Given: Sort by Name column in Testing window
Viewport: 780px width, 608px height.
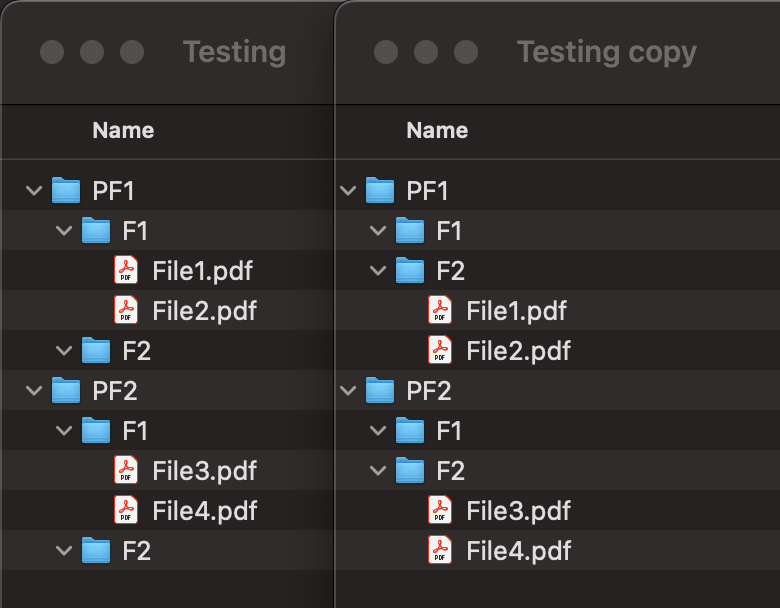Looking at the screenshot, I should (x=123, y=130).
